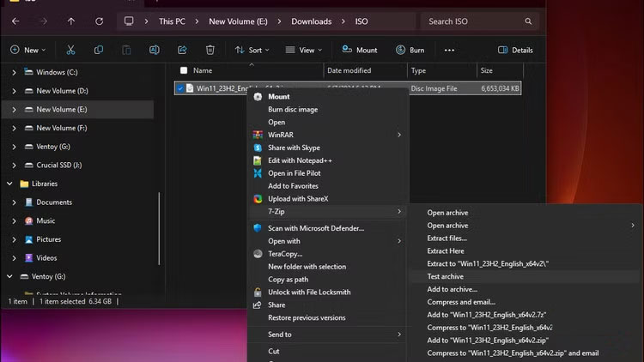The height and width of the screenshot is (362, 644).
Task: Select Test archive in 7-Zip submenu
Action: coord(446,276)
